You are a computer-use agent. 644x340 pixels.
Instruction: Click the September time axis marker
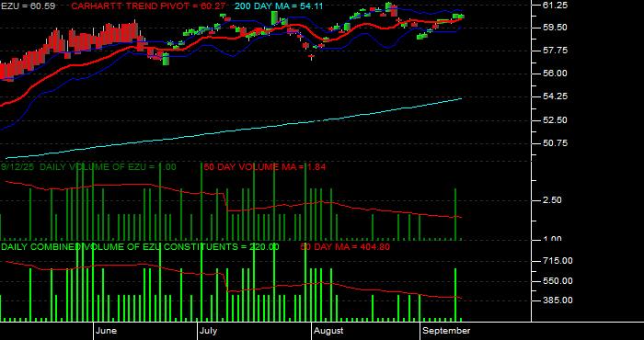(447, 331)
